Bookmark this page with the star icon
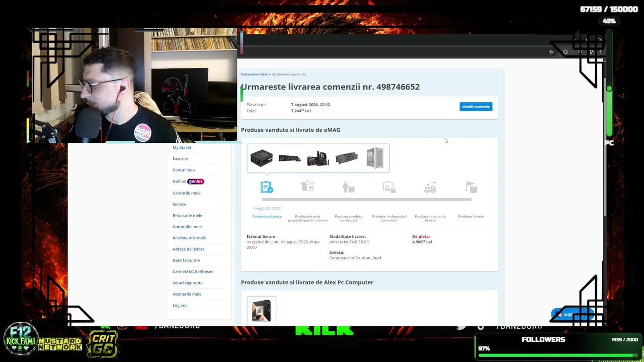This screenshot has width=644, height=362. pos(551,52)
